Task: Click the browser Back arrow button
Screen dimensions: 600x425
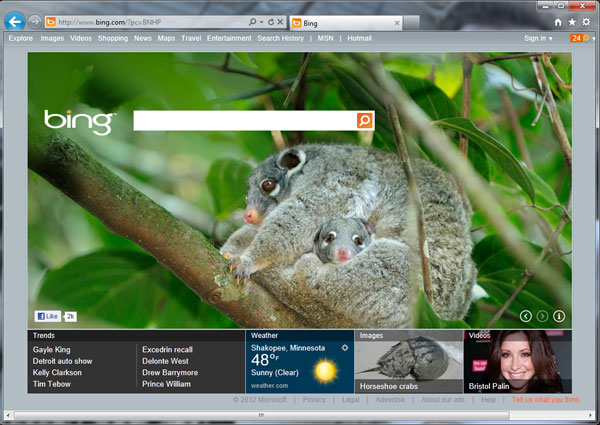Action: tap(15, 21)
